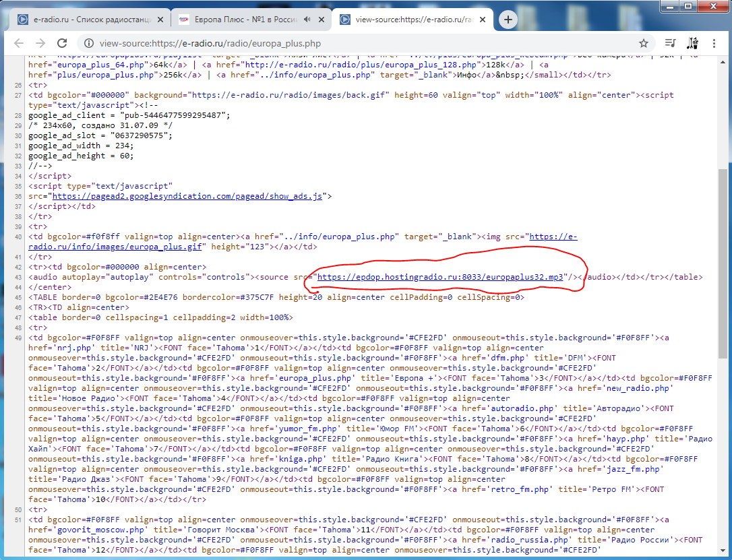Click the google_ad_slot = "0637290575" line
Screen dimensions: 732x560
pyautogui.click(x=100, y=135)
